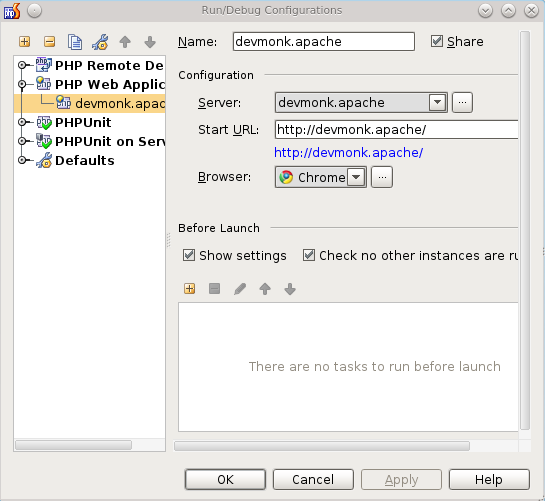Screen dimensions: 545x501
Task: Add a Before Launch task with the plus icon
Action: click(189, 289)
